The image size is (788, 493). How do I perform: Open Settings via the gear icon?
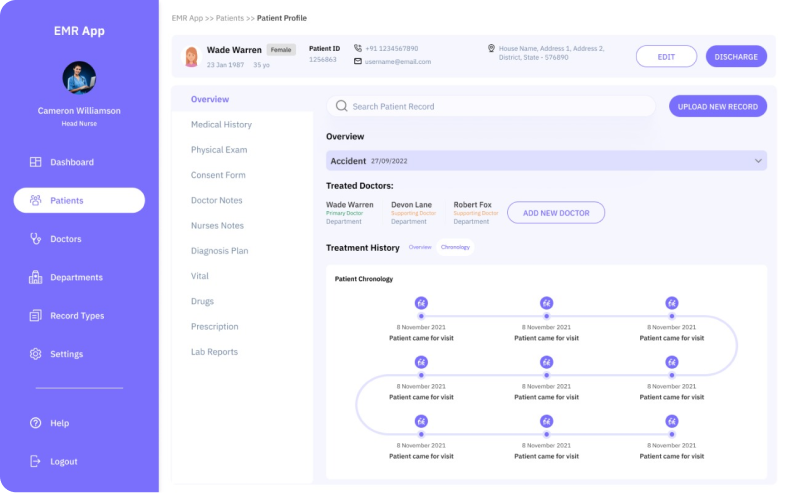click(x=35, y=354)
